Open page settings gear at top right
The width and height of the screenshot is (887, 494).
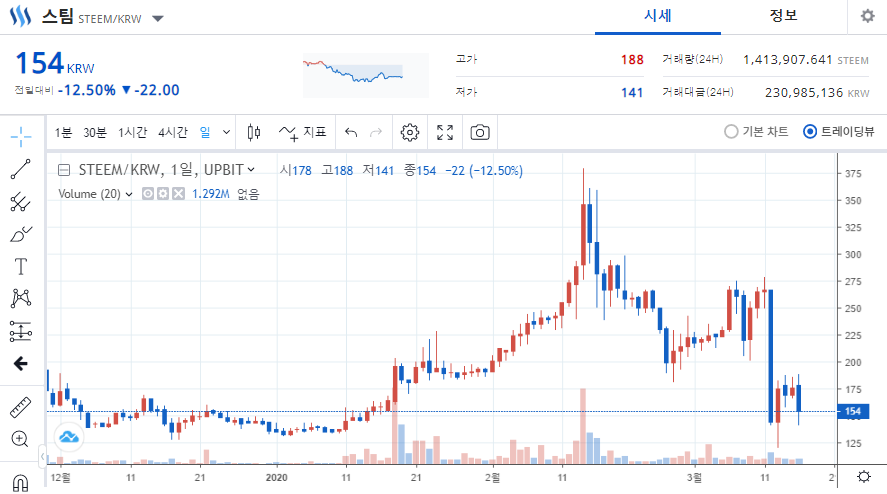point(867,16)
